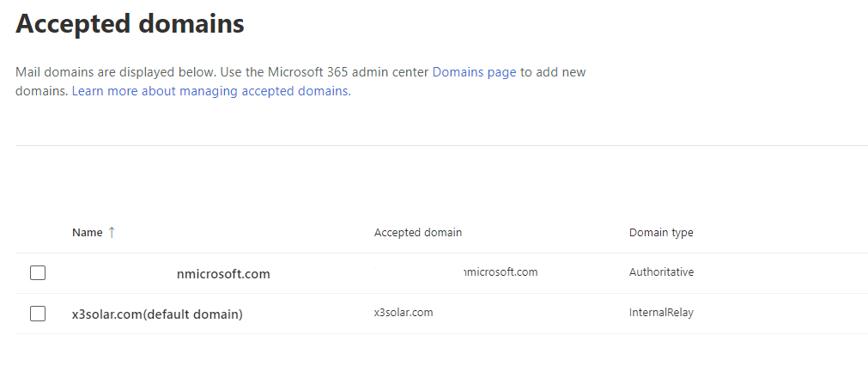Viewport: 868px width, 366px height.
Task: Select the x3solar.com accepted domain cell
Action: click(404, 312)
